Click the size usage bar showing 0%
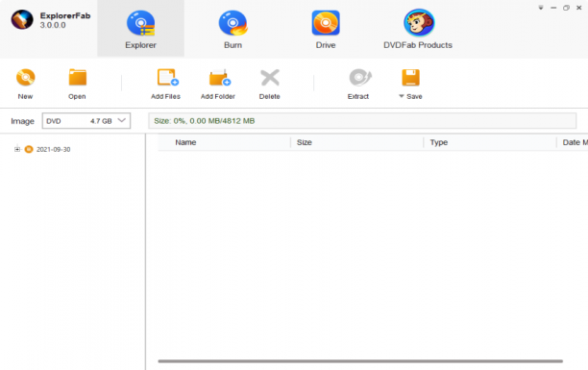588x370 pixels. tap(362, 121)
